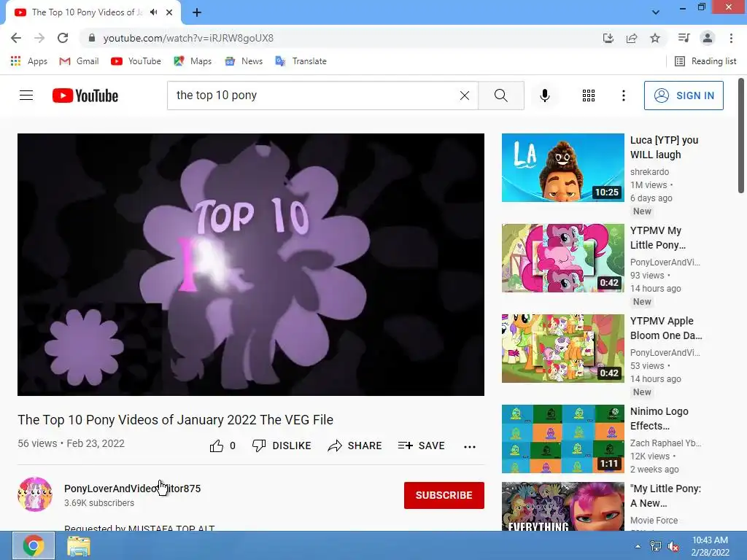
Task: Open the Ninimo Logo Effects thumbnail
Action: click(x=562, y=439)
